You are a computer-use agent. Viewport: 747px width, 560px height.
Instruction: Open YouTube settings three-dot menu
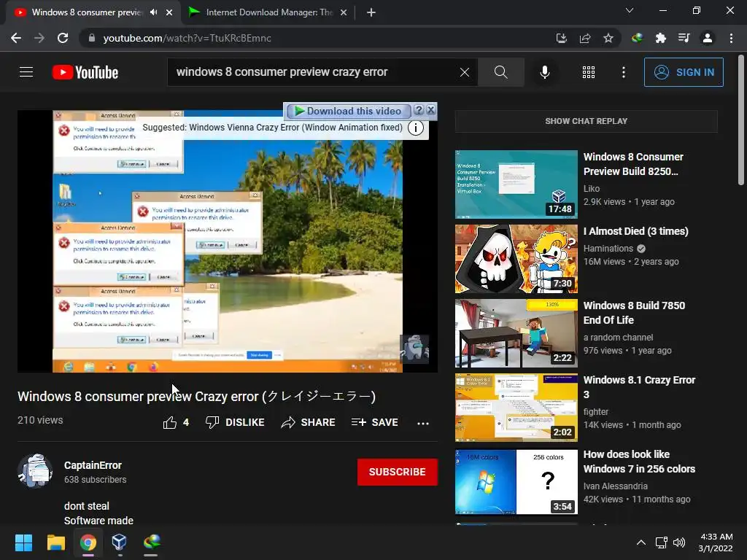click(624, 72)
